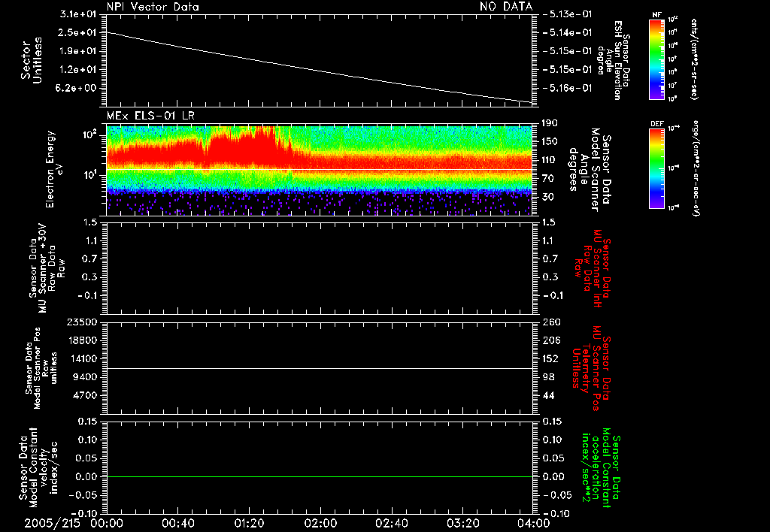Click the white horizontal line in ELS spectrogram

319,170
